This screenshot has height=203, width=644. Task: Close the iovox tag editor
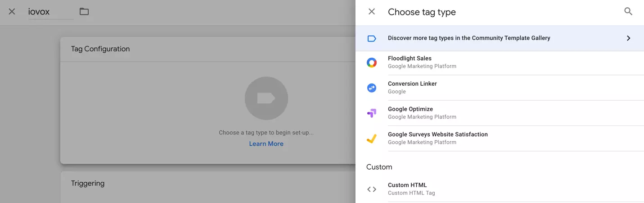pyautogui.click(x=12, y=12)
